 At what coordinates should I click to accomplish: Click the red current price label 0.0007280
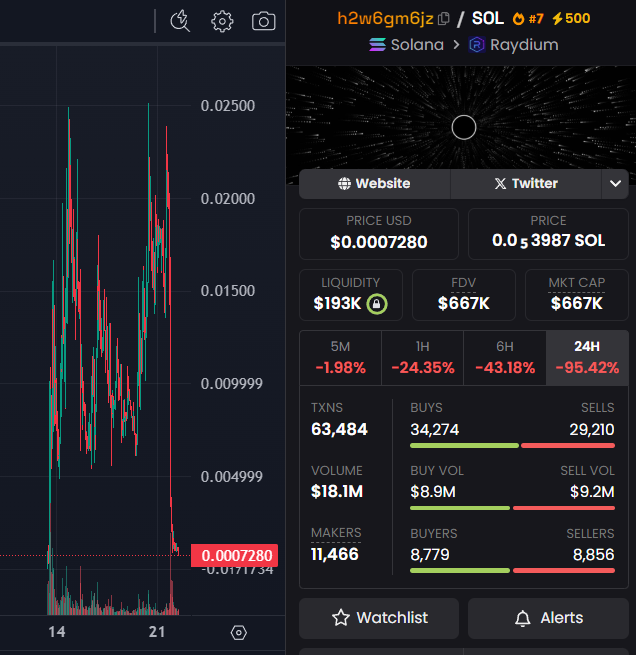coord(235,556)
